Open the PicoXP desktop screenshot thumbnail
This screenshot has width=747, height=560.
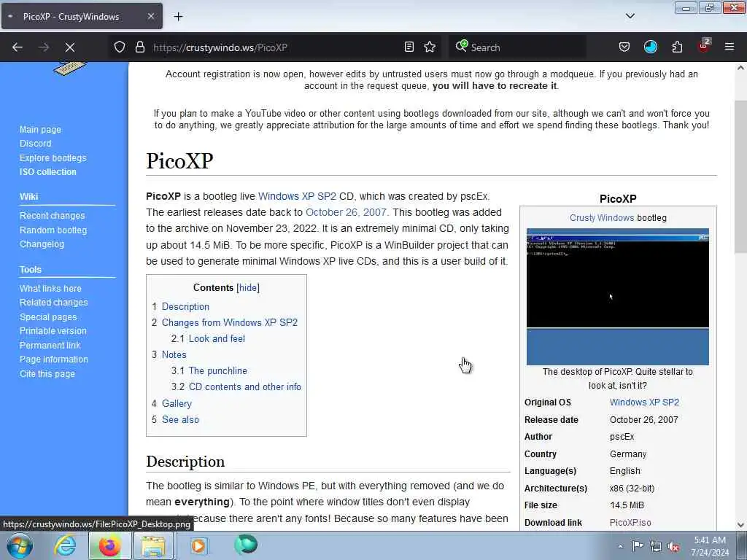click(617, 297)
